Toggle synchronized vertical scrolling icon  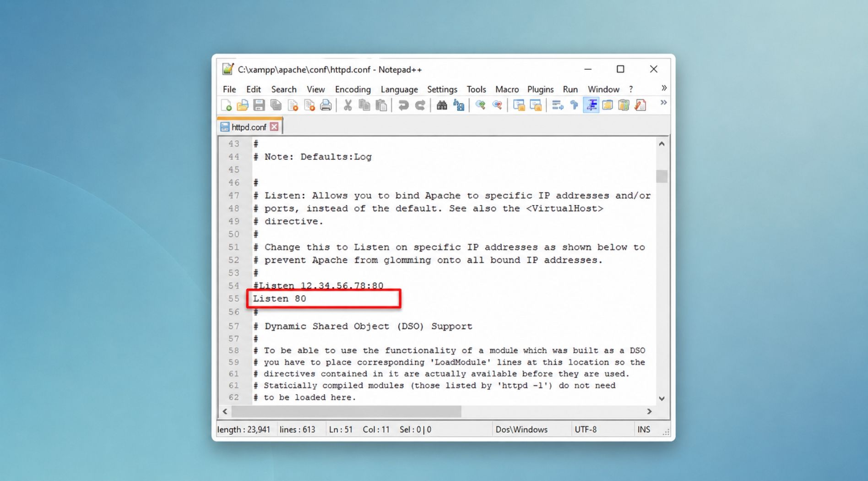tap(519, 105)
